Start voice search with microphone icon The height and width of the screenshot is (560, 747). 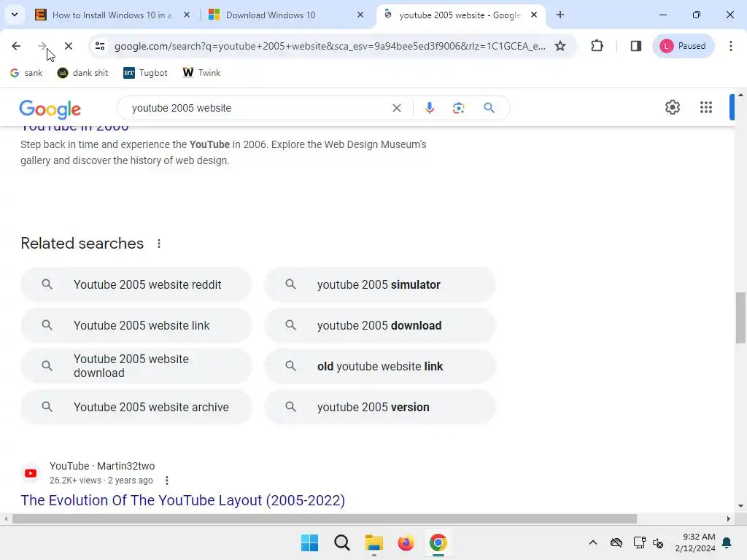pyautogui.click(x=429, y=108)
